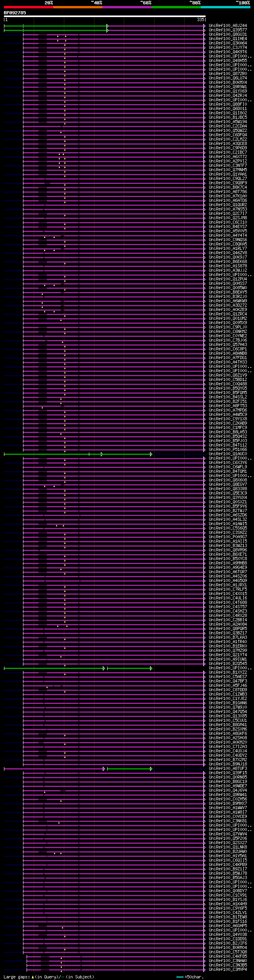The height and width of the screenshot is (980, 254).
Task: Open hit UniRef100_Q39577
Action: tap(228, 30)
